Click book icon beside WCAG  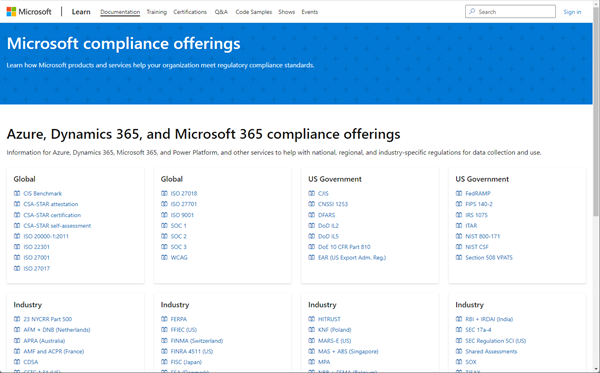pyautogui.click(x=164, y=257)
